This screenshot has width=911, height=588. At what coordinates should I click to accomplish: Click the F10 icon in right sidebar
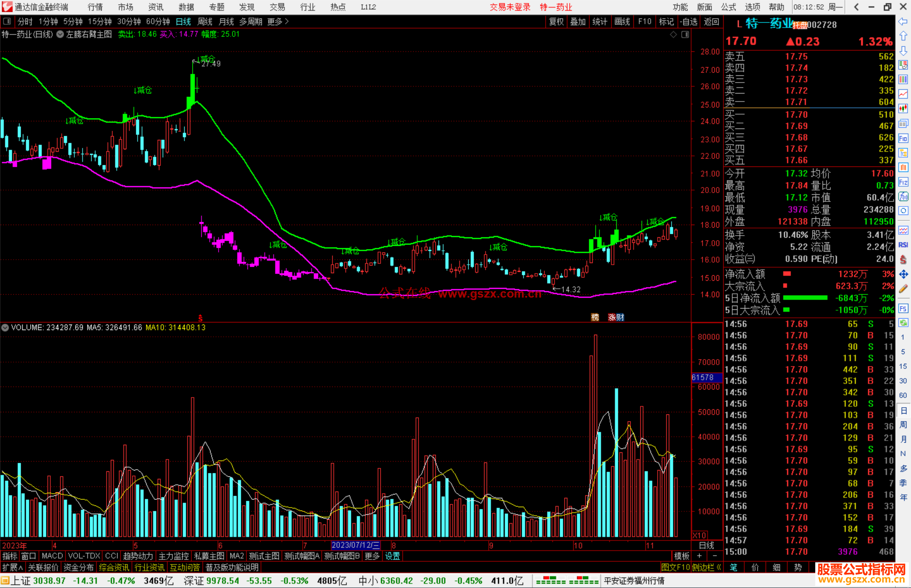[x=903, y=138]
